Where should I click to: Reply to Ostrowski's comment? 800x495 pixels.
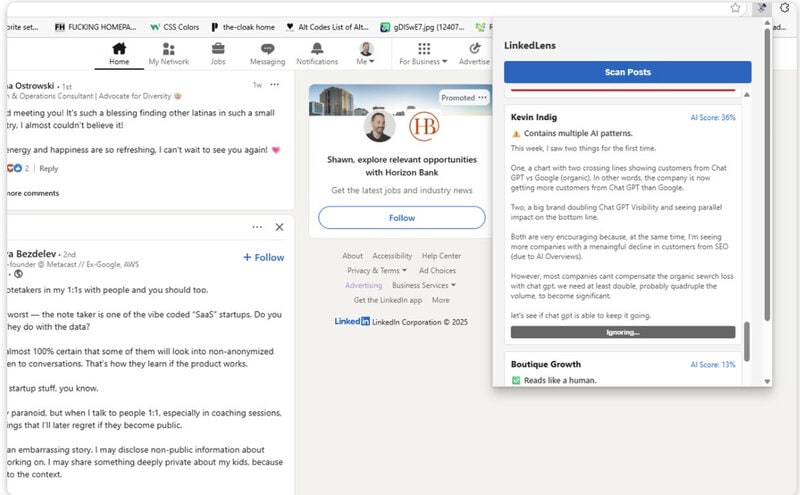pyautogui.click(x=48, y=168)
